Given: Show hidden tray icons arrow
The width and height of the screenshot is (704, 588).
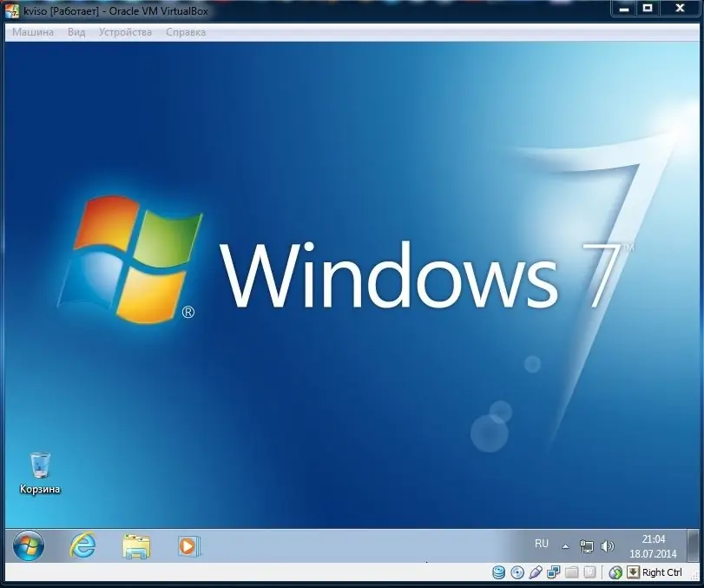Looking at the screenshot, I should point(566,546).
